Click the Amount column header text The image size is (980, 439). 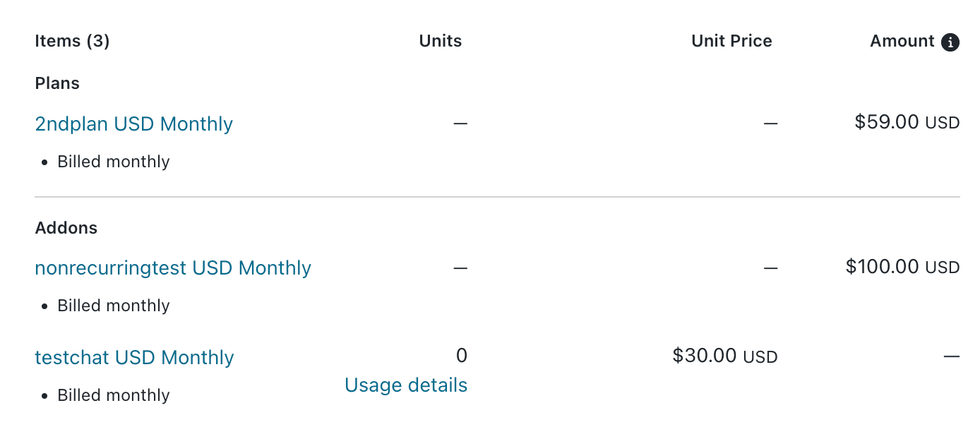[x=902, y=42]
